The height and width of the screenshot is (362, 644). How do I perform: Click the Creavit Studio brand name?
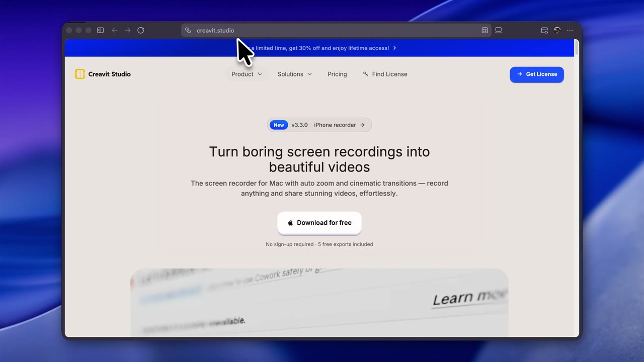click(x=110, y=74)
